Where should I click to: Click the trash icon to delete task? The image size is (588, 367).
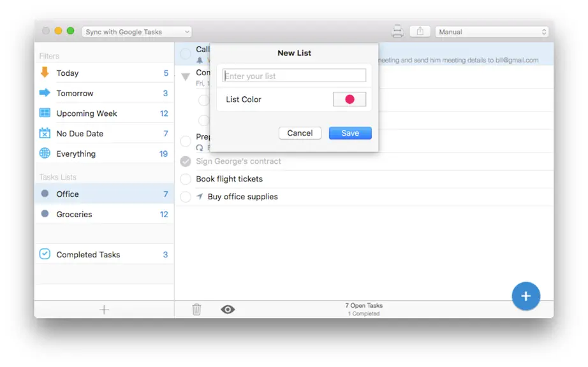click(x=196, y=309)
